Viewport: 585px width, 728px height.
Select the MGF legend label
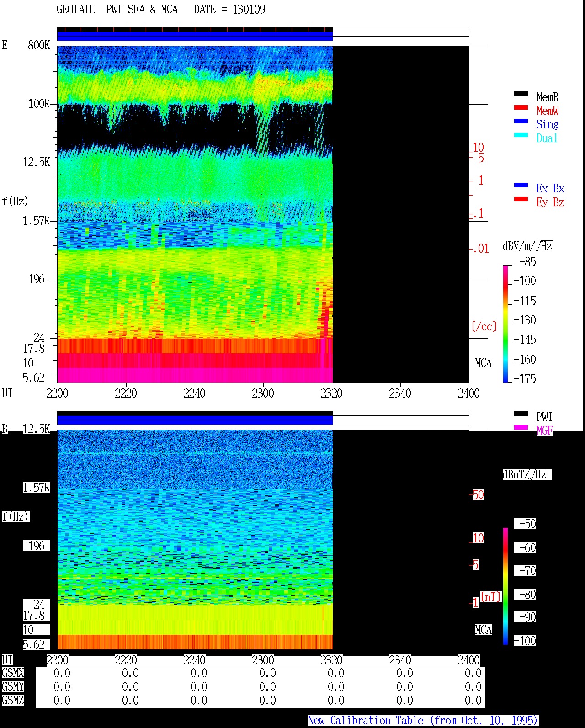(545, 430)
